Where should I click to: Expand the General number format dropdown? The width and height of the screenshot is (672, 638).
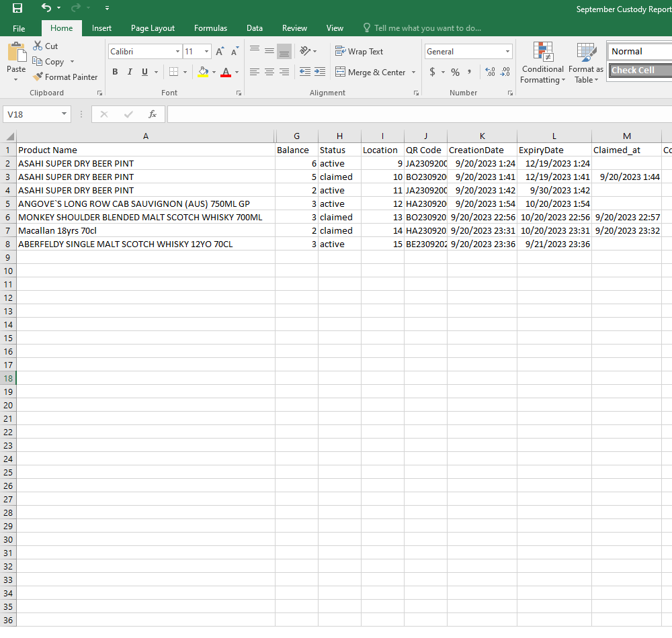pyautogui.click(x=507, y=52)
